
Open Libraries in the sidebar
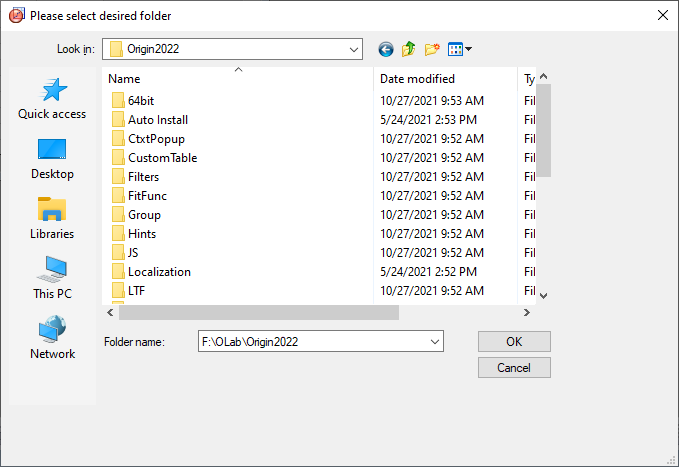click(x=52, y=219)
